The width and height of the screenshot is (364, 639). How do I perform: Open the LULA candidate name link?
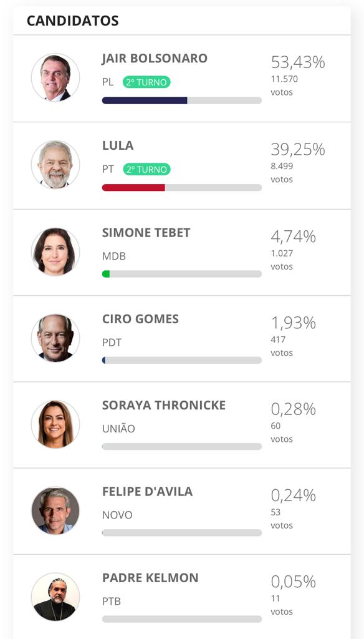(118, 145)
